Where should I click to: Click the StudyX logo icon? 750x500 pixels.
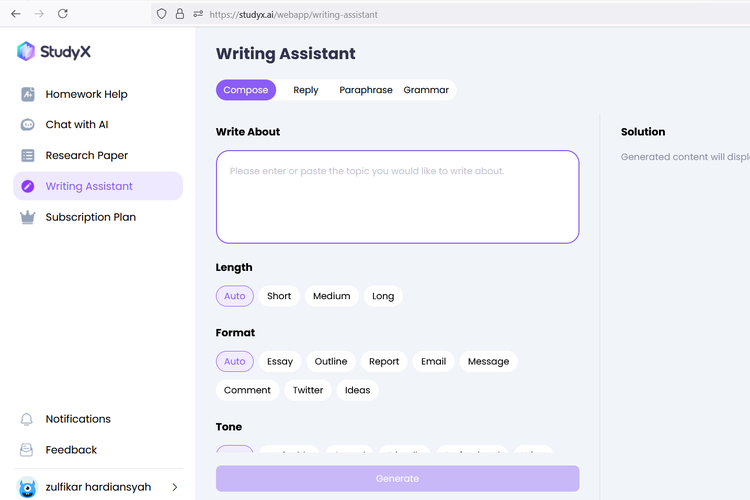tap(26, 51)
